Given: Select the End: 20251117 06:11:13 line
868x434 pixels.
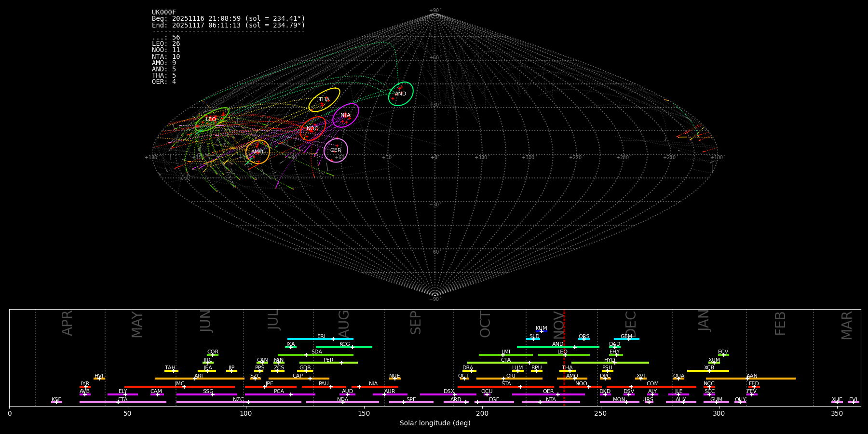Looking at the screenshot, I should pyautogui.click(x=229, y=25).
